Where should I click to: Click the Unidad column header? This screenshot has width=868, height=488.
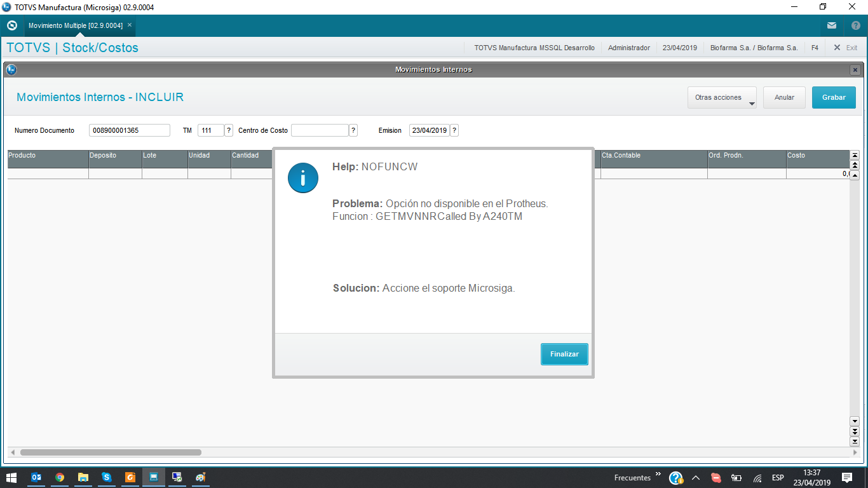pyautogui.click(x=209, y=159)
